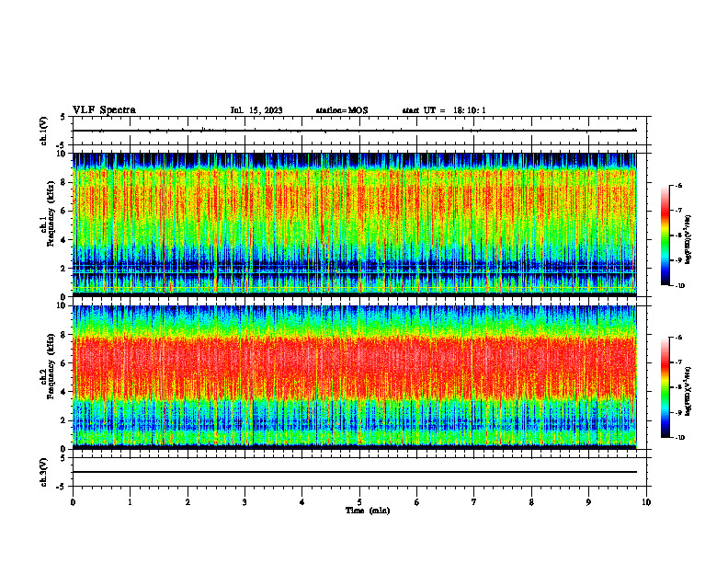Click the ch.2 "Frequency (kHz)" axis label

point(51,366)
